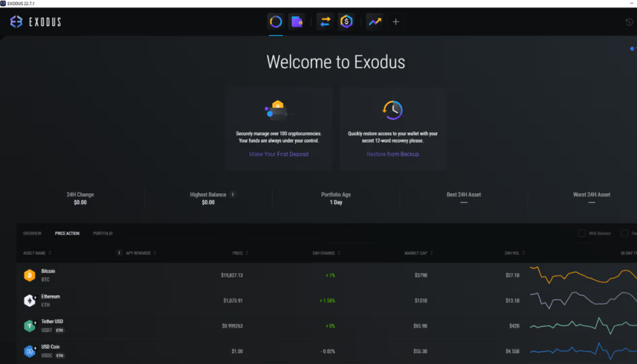This screenshot has height=364, width=637.
Task: Open the Portfolio ring icon tab
Action: (276, 21)
